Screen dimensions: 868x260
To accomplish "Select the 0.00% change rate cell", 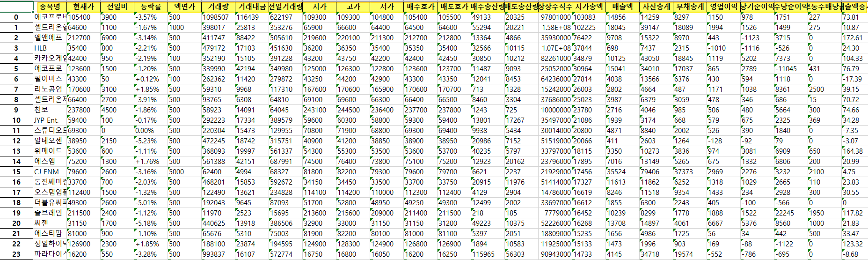I will 151,131.
